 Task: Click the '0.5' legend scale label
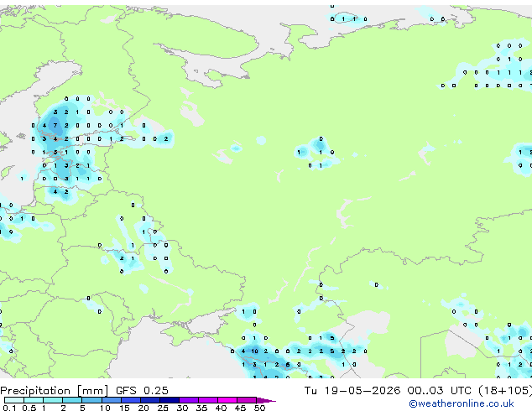pyautogui.click(x=29, y=408)
